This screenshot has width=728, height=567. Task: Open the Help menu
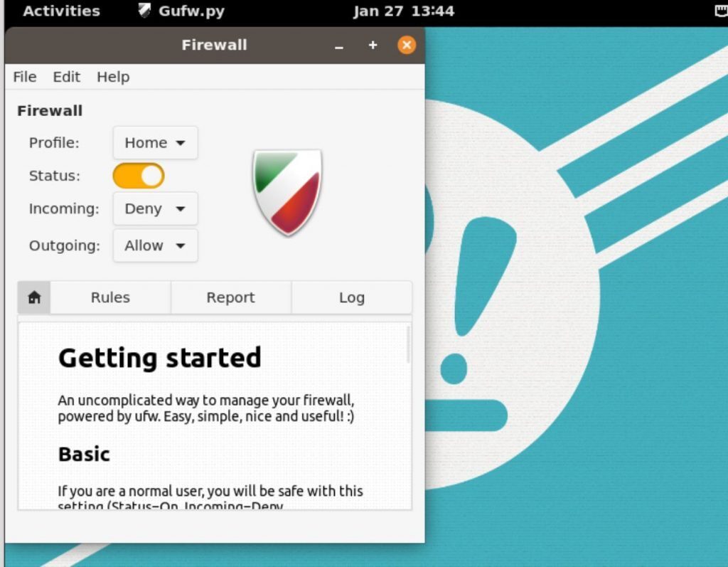pos(112,77)
